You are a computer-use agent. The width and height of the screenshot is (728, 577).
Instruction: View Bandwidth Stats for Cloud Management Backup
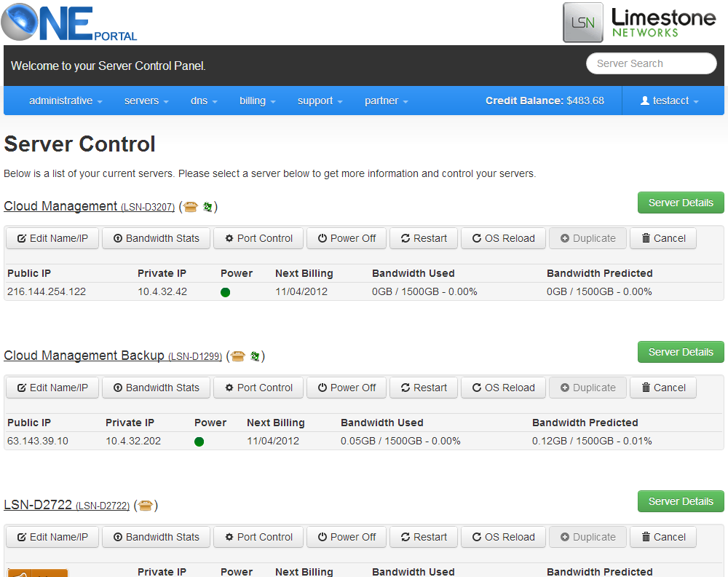[x=156, y=388]
